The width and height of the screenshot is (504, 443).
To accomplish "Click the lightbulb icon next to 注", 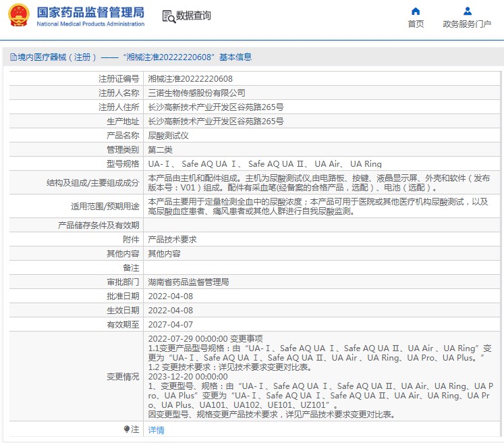I will pyautogui.click(x=127, y=429).
